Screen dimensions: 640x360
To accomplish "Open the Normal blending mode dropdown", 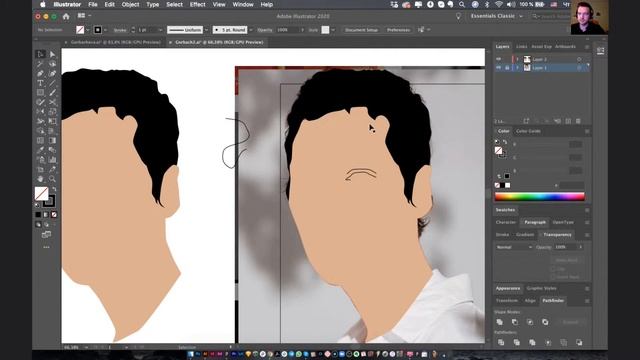I will 514,247.
